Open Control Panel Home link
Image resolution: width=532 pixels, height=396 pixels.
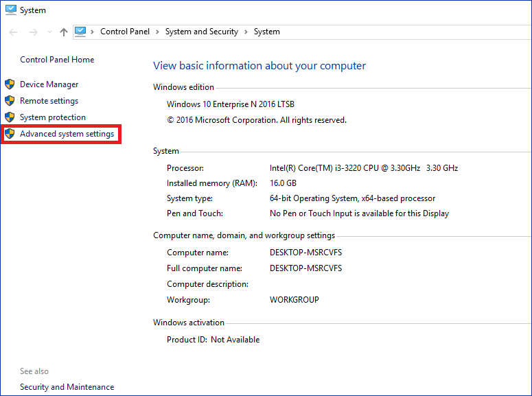tap(57, 60)
